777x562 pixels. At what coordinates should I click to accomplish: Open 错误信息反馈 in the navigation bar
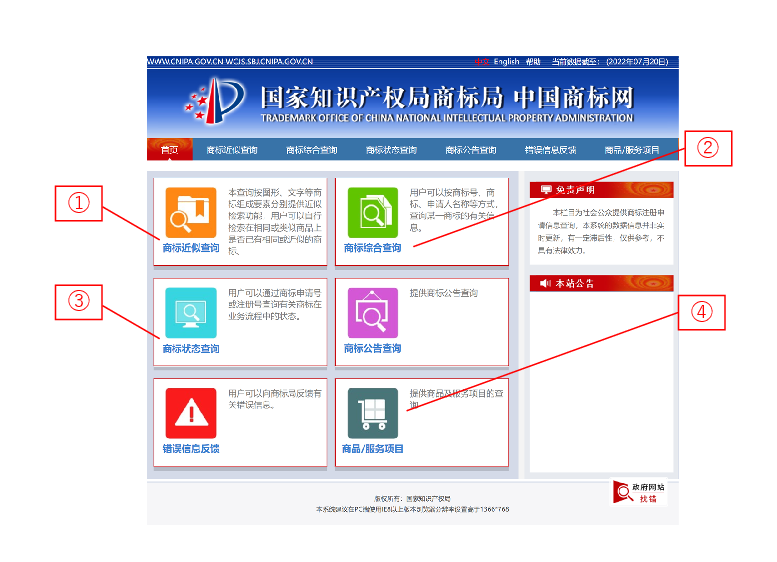(551, 150)
